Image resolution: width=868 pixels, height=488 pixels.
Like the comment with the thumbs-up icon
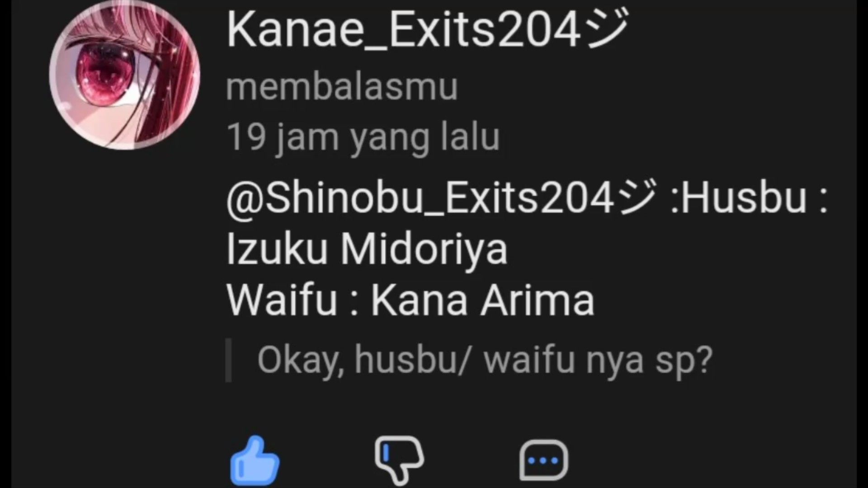[x=255, y=461]
